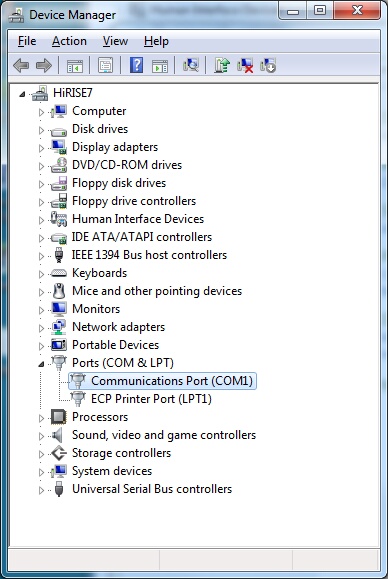Screen dimensions: 388x579
Task: Collapse the HiRISE7 root node
Action: coord(22,95)
